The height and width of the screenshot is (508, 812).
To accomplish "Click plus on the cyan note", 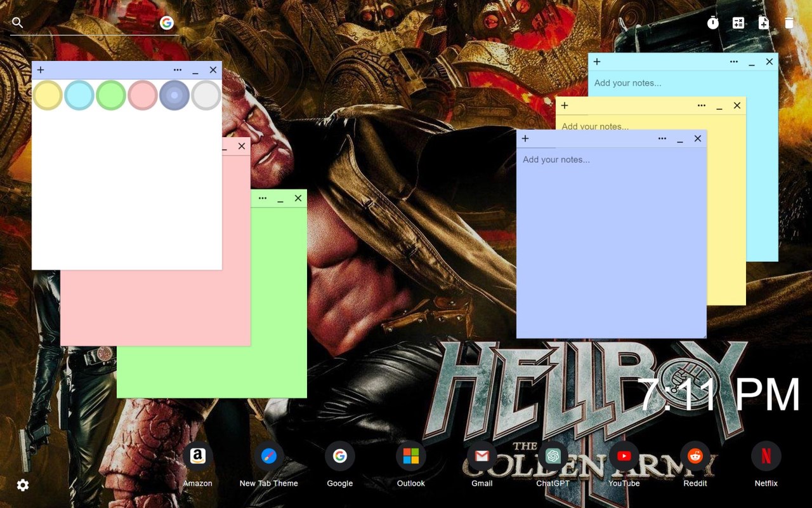I will 597,62.
